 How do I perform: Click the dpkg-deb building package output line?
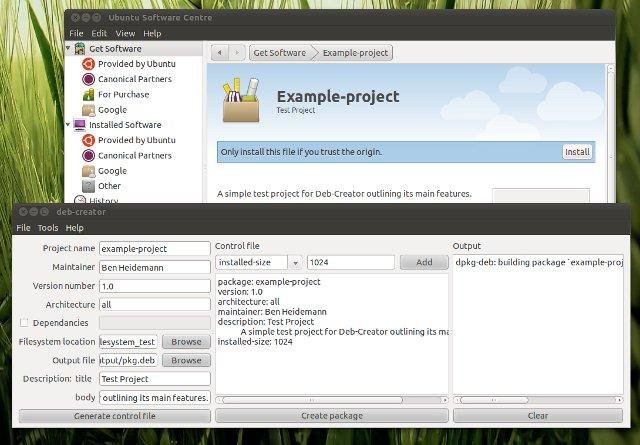coord(539,263)
